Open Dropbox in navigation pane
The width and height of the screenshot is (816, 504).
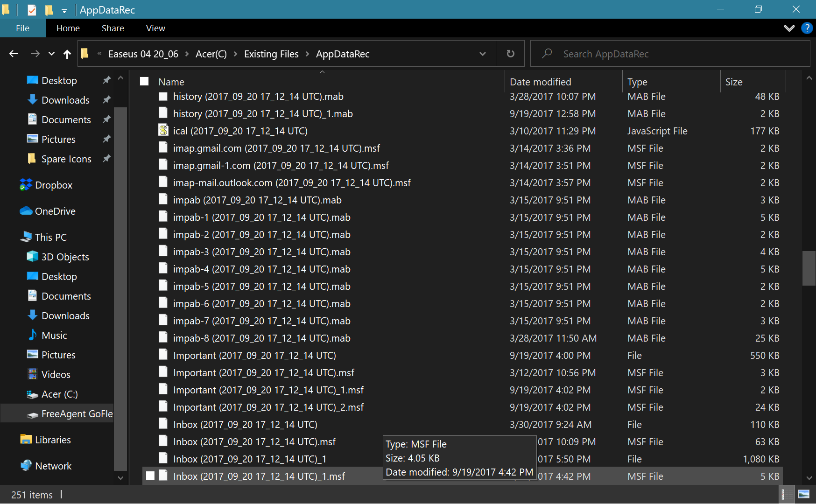tap(53, 185)
